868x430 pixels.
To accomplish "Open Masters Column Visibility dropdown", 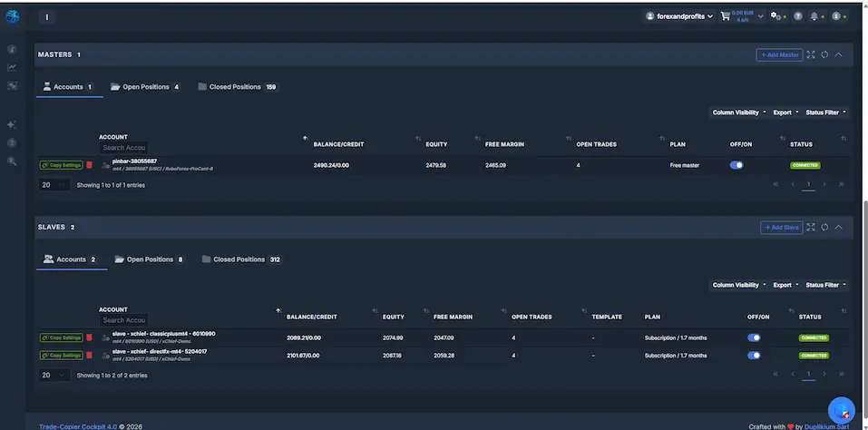I will pos(739,112).
